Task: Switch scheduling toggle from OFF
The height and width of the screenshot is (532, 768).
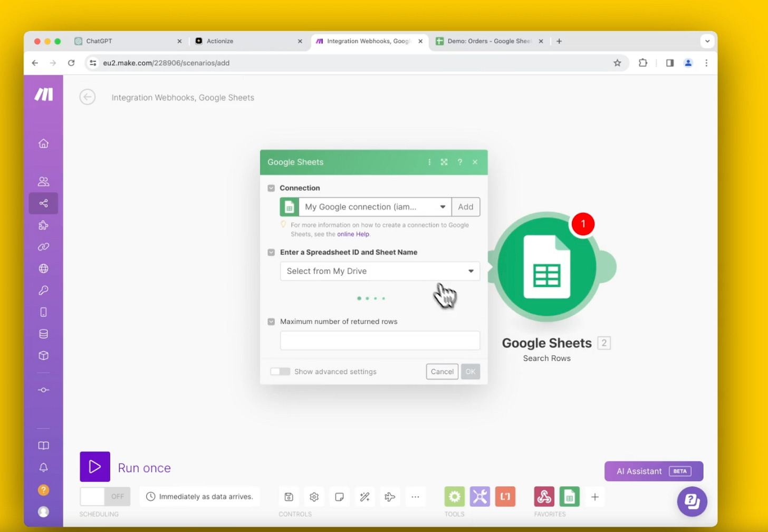Action: tap(105, 497)
